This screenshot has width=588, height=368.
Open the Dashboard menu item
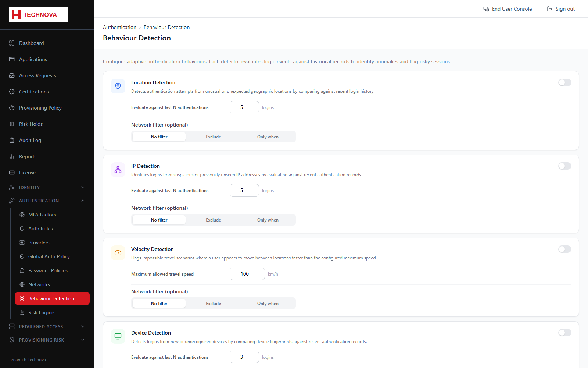point(47,43)
